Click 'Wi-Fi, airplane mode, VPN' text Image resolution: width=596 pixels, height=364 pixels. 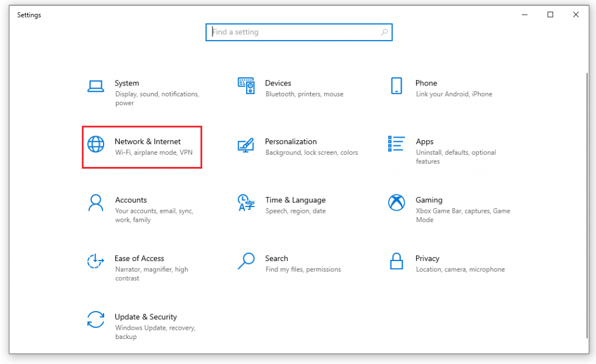(154, 152)
